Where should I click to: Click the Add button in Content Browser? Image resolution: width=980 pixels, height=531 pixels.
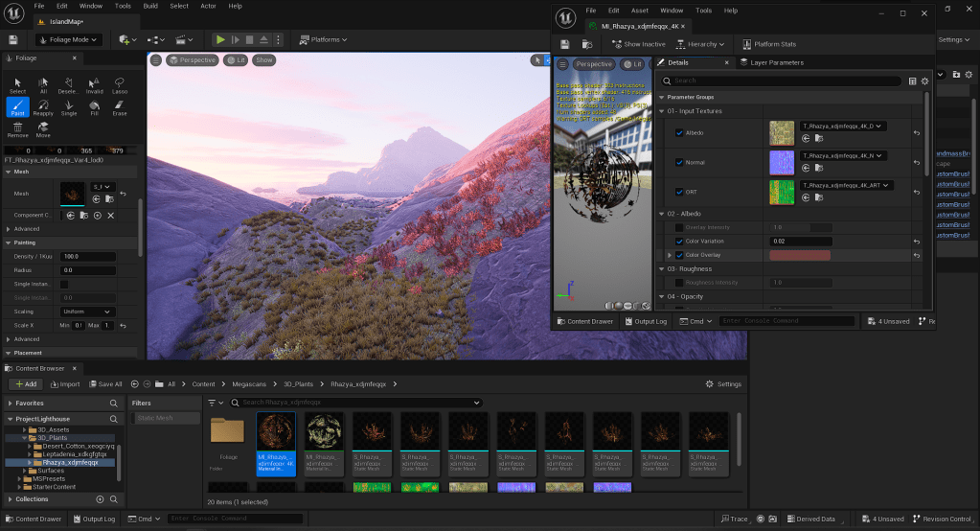pyautogui.click(x=25, y=384)
